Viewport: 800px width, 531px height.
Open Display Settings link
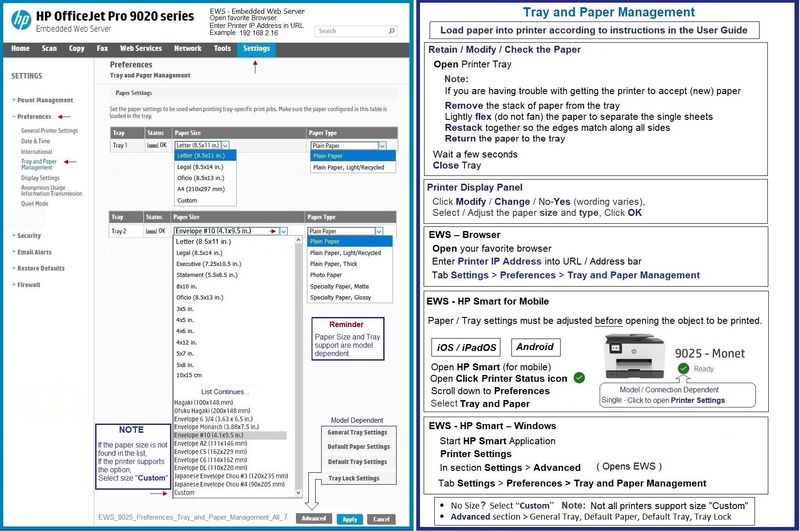coord(40,178)
